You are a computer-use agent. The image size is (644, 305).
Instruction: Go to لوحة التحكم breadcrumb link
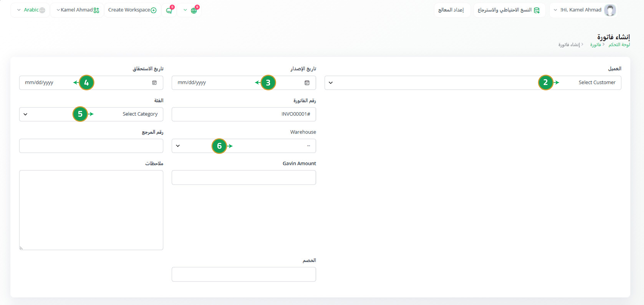coord(619,44)
